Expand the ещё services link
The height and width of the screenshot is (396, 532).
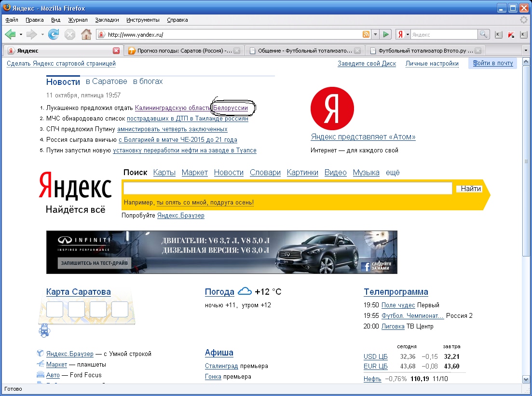[393, 172]
